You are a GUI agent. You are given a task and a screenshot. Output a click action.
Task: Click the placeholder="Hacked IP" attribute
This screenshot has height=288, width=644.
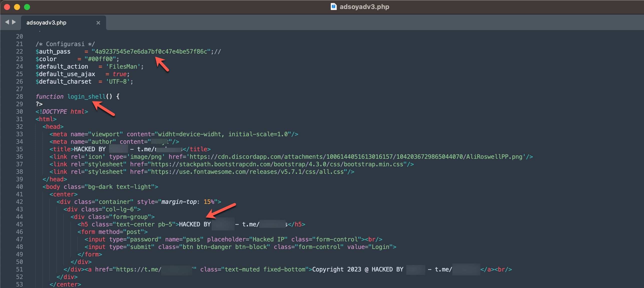tap(247, 239)
